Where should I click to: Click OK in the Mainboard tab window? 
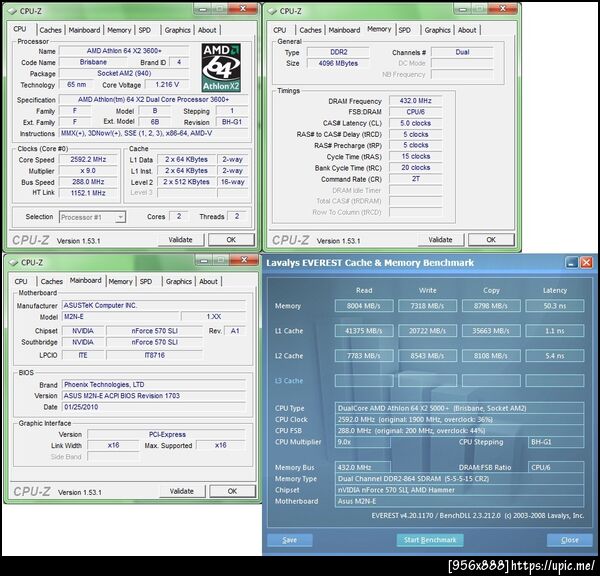[x=232, y=491]
